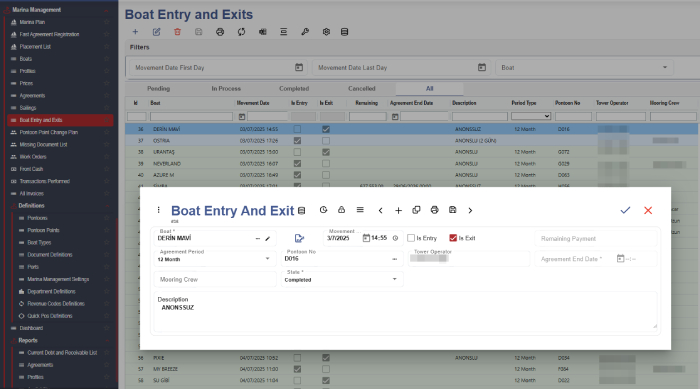This screenshot has height=389, width=700.
Task: Open document edit icon next to Boat field
Action: (x=299, y=238)
